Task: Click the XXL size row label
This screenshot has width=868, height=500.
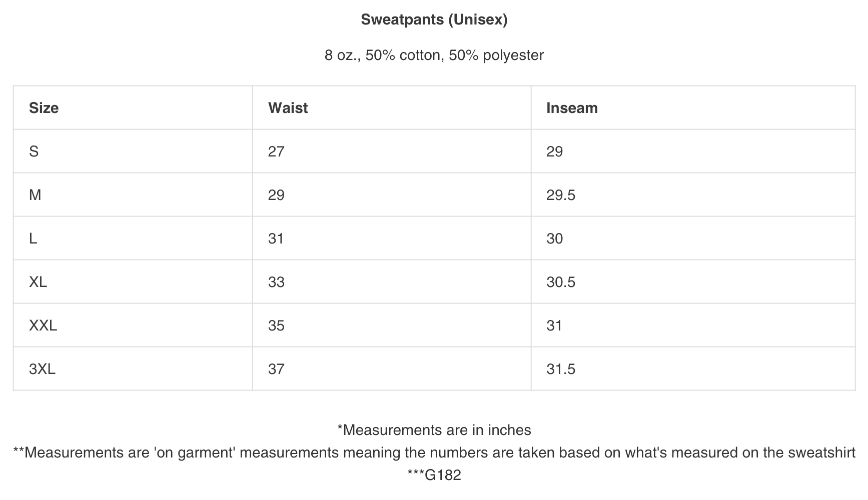Action: click(x=43, y=325)
